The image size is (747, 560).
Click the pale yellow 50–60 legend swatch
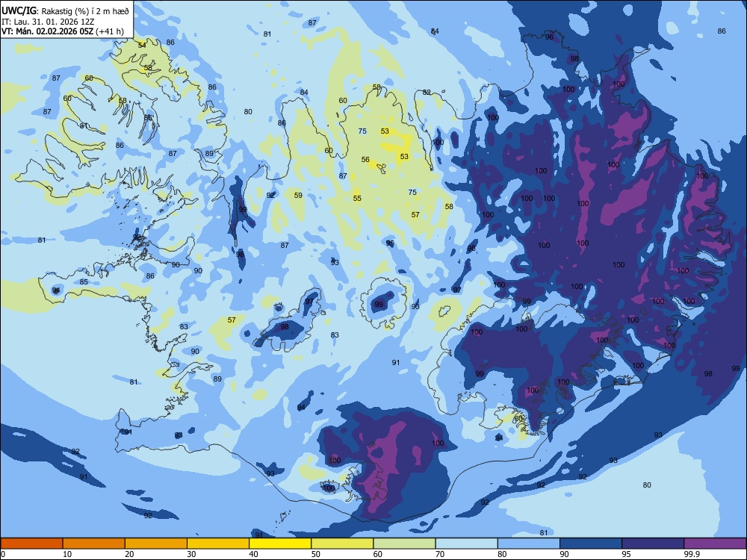point(342,544)
